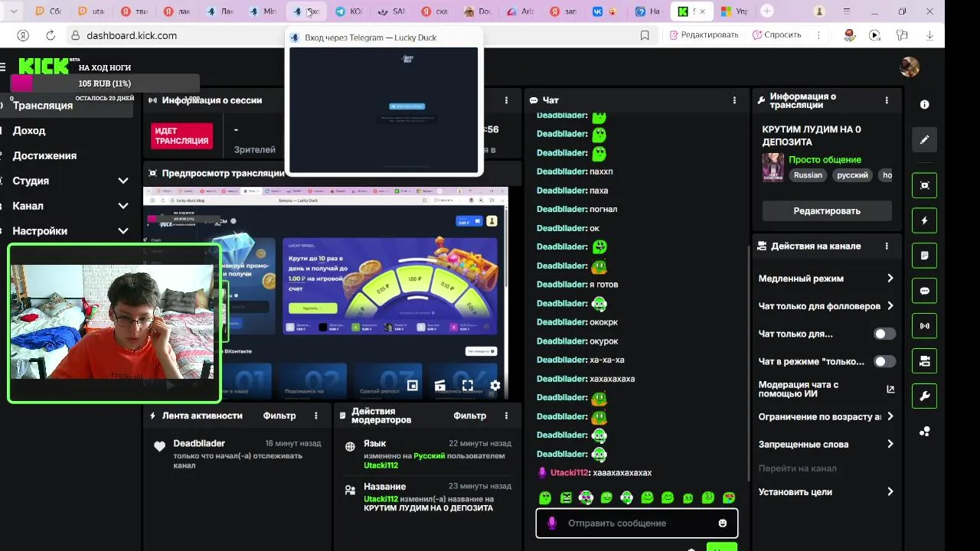Click browser Спросить toolbar button
980x551 pixels.
(776, 35)
